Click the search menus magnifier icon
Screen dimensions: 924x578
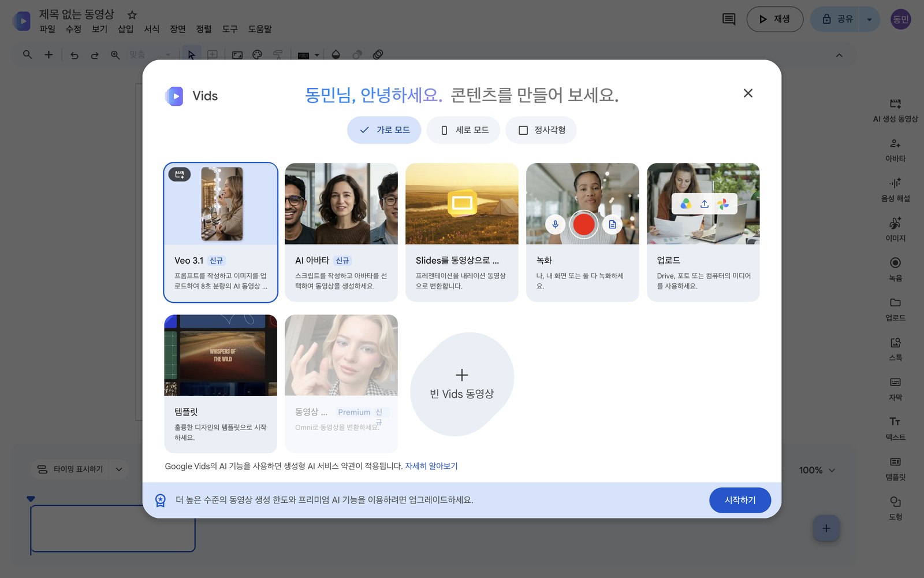[27, 54]
